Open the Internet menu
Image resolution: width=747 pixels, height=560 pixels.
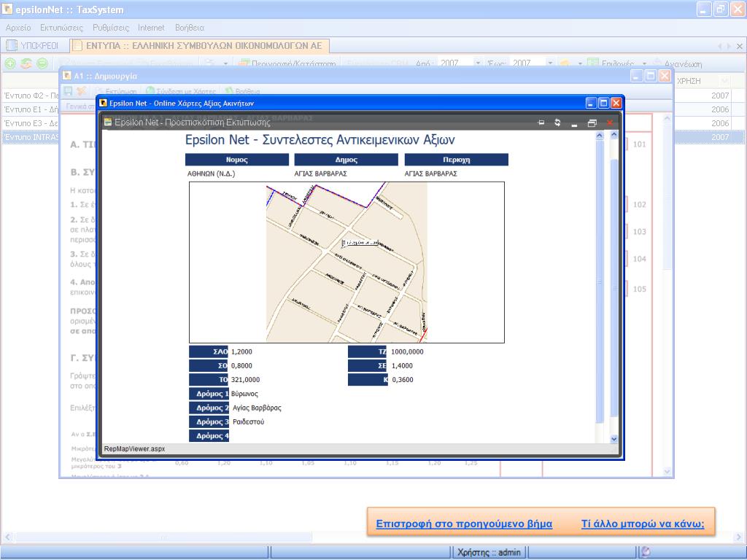coord(151,28)
